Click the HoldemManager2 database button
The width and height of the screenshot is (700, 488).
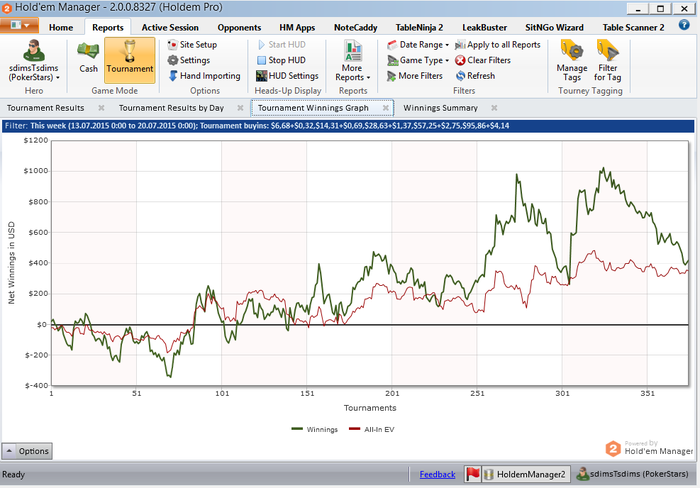pyautogui.click(x=526, y=474)
